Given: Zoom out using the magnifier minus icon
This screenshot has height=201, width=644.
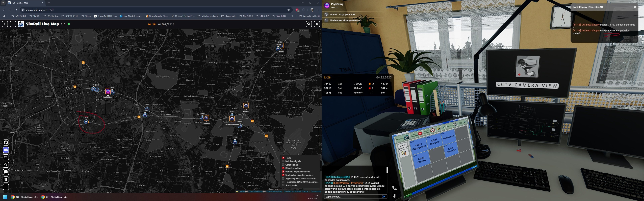Looking at the screenshot, I should (6, 165).
